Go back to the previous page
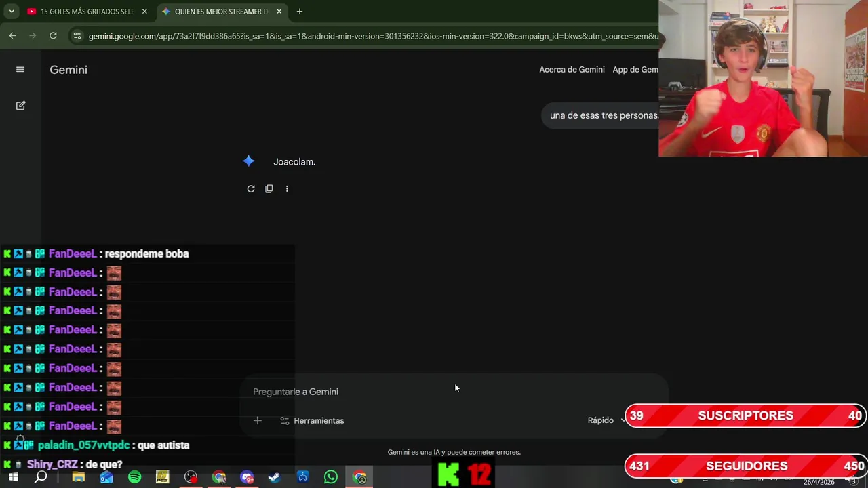The width and height of the screenshot is (868, 488). tap(12, 36)
